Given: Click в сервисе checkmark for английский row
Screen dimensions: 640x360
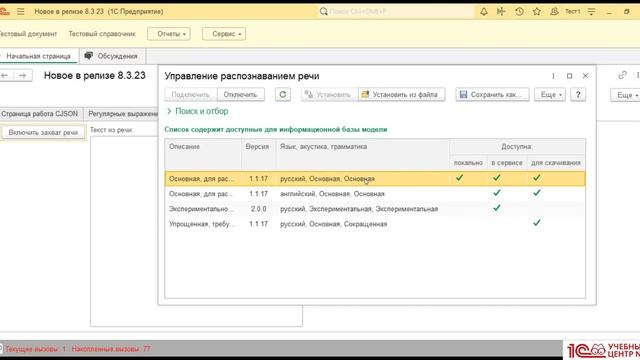Looking at the screenshot, I should pos(496,193).
